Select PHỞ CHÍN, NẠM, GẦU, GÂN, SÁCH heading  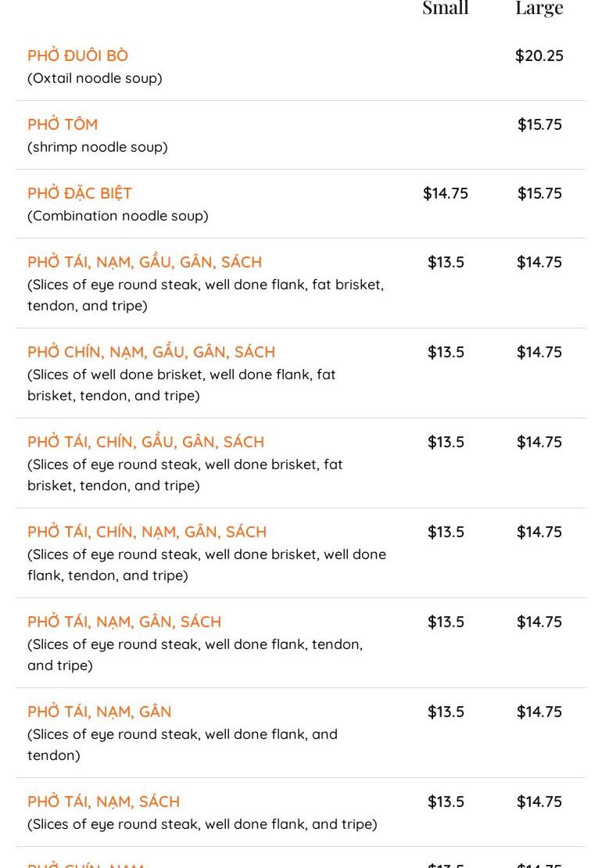[151, 352]
